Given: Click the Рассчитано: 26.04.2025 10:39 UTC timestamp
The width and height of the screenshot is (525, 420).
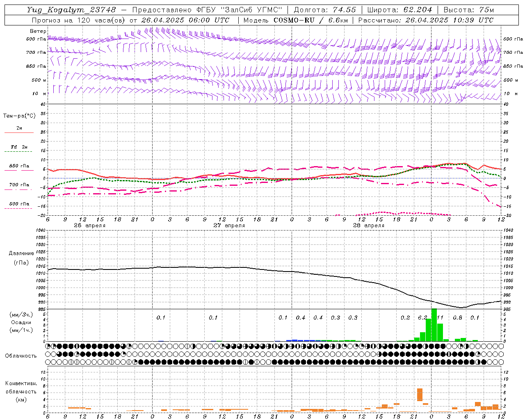Looking at the screenshot, I should tap(426, 20).
